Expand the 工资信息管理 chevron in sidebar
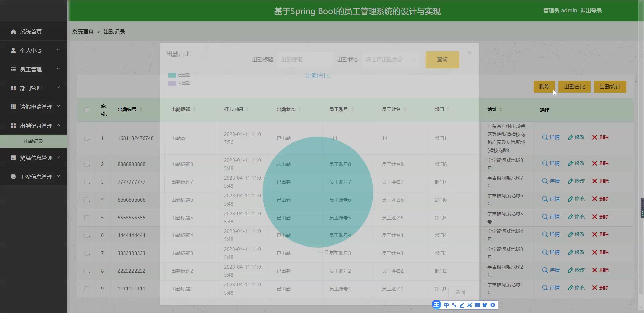The image size is (644, 313). 58,176
